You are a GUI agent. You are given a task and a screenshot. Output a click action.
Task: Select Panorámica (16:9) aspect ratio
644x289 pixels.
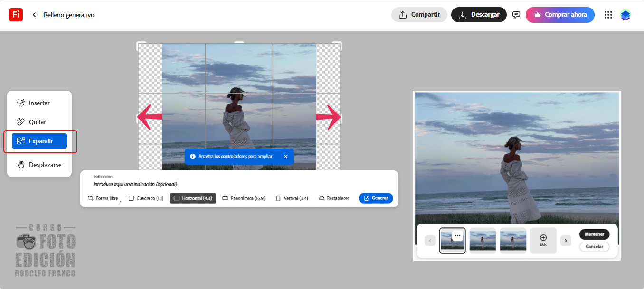[244, 198]
